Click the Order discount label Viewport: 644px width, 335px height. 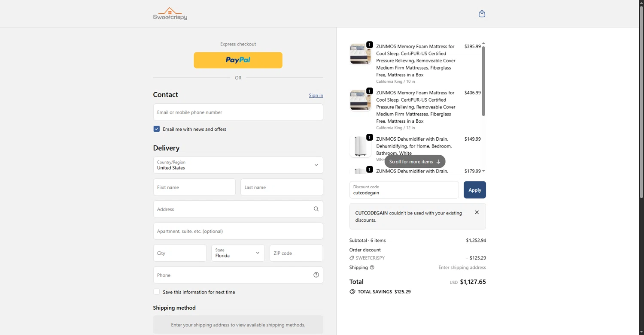pyautogui.click(x=365, y=250)
